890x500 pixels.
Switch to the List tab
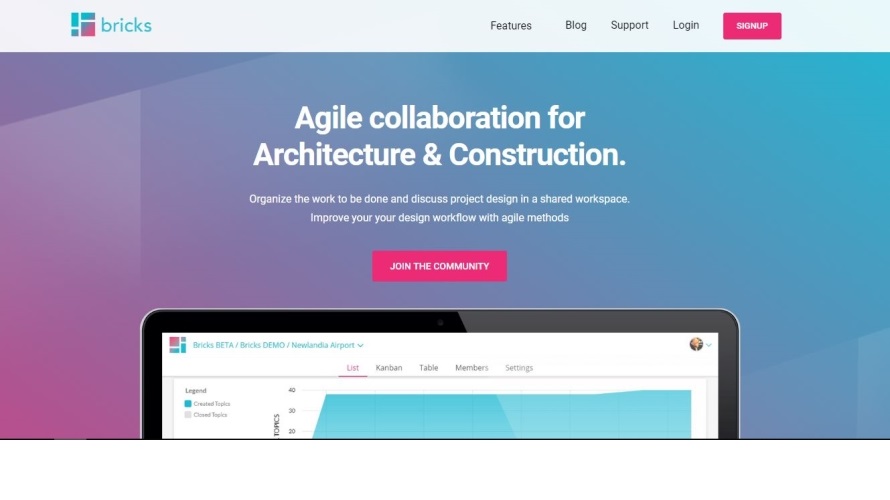coord(353,368)
